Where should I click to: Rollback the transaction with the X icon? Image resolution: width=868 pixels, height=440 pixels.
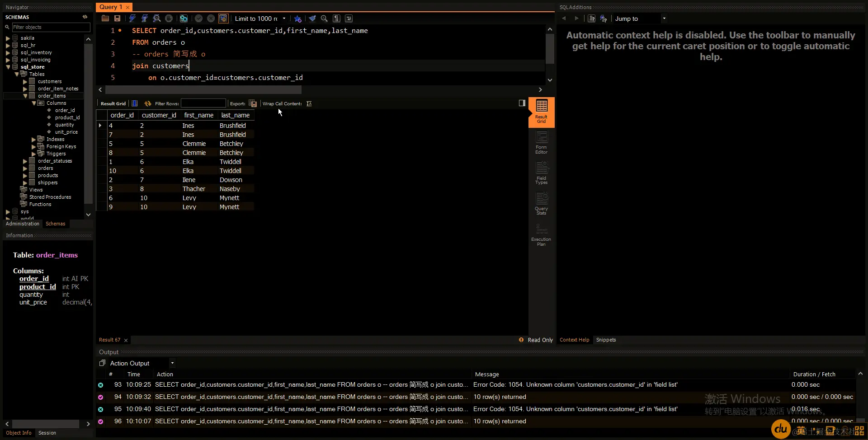pos(211,19)
